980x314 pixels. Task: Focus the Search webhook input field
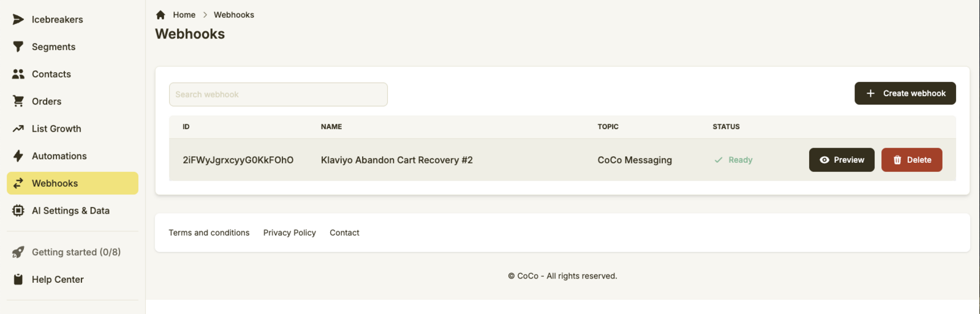(x=278, y=94)
